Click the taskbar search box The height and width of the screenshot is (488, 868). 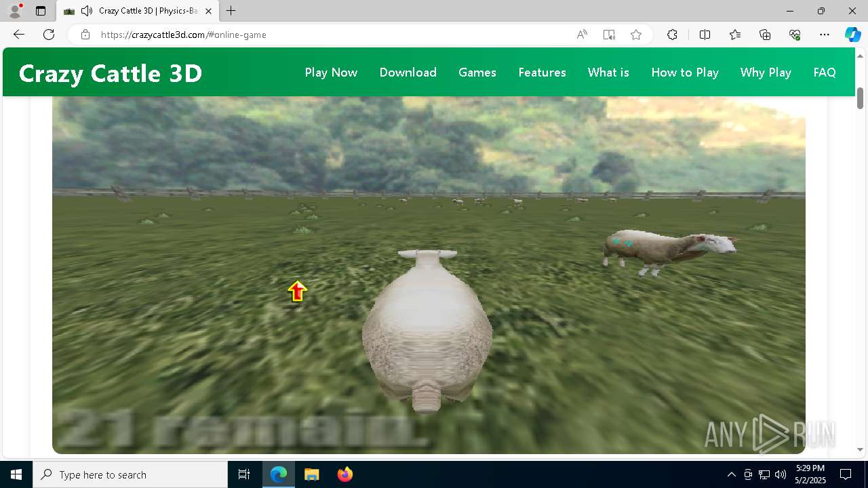coord(130,474)
